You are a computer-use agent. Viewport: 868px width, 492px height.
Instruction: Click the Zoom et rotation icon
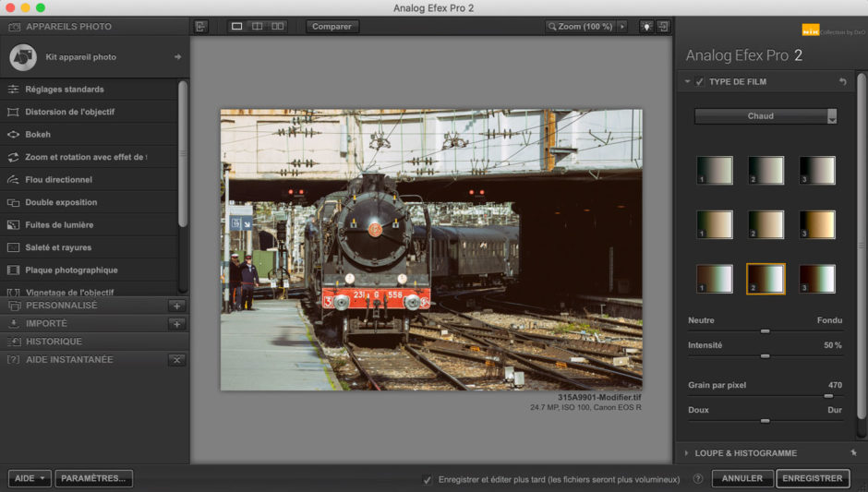click(13, 157)
